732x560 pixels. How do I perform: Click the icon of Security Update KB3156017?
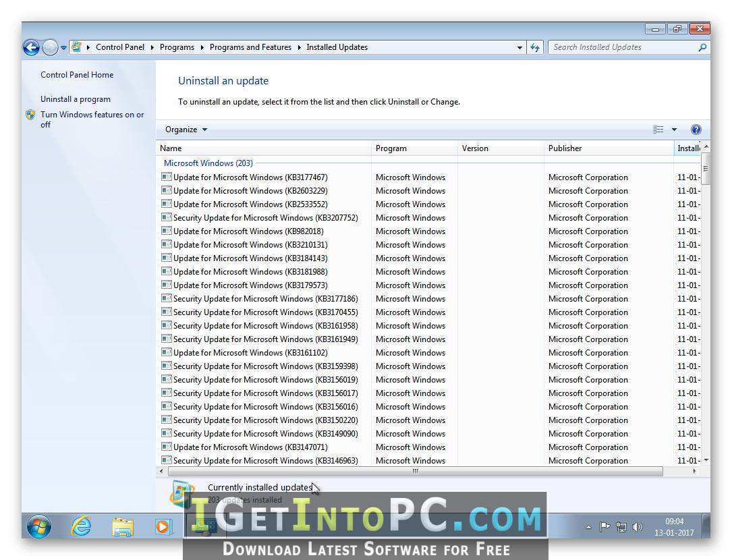pos(166,393)
